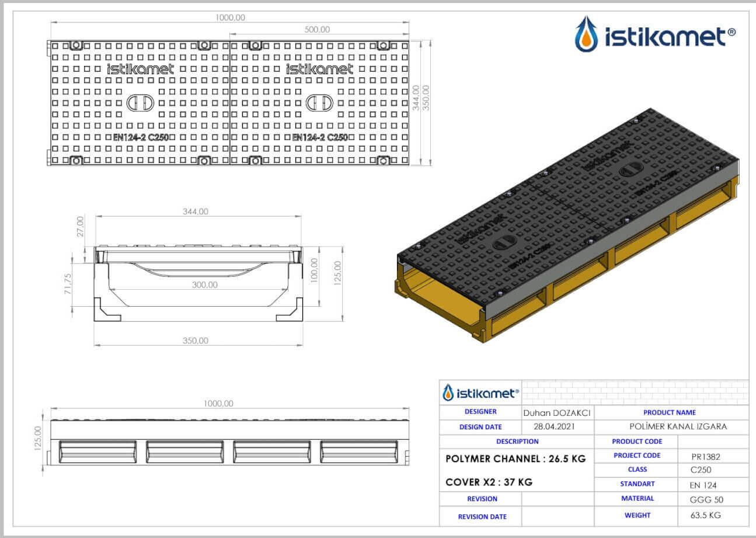This screenshot has height=538, width=756.
Task: Click the istikamet water drop logo at top right
Action: [586, 34]
